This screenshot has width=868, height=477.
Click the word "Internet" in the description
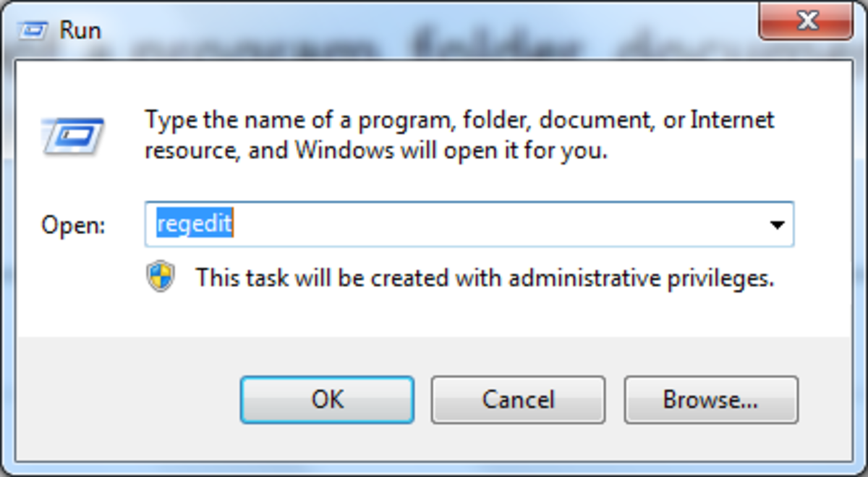pos(732,119)
